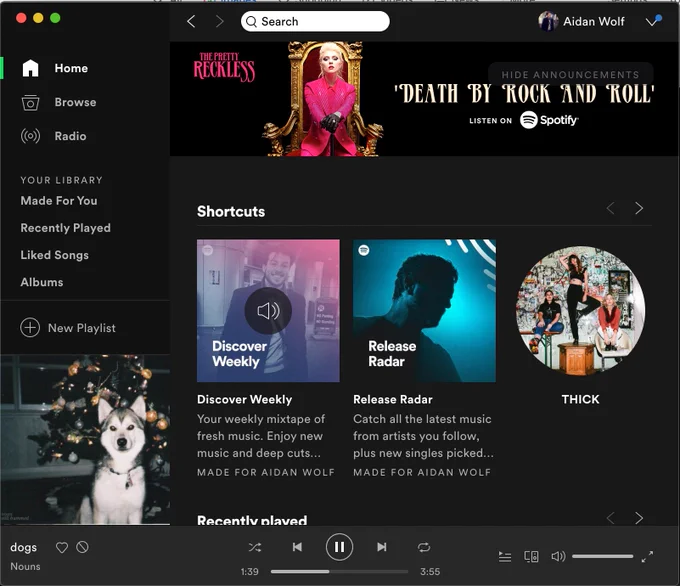Open the play queue icon
The width and height of the screenshot is (680, 586).
(x=505, y=557)
